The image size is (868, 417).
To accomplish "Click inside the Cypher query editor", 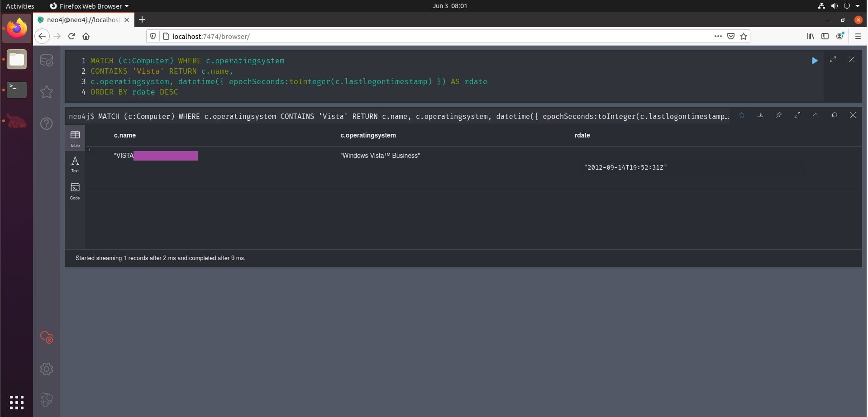I will coord(444,76).
